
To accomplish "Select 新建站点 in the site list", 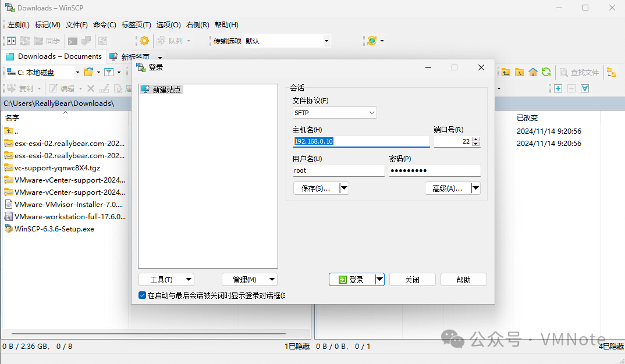I will [161, 90].
